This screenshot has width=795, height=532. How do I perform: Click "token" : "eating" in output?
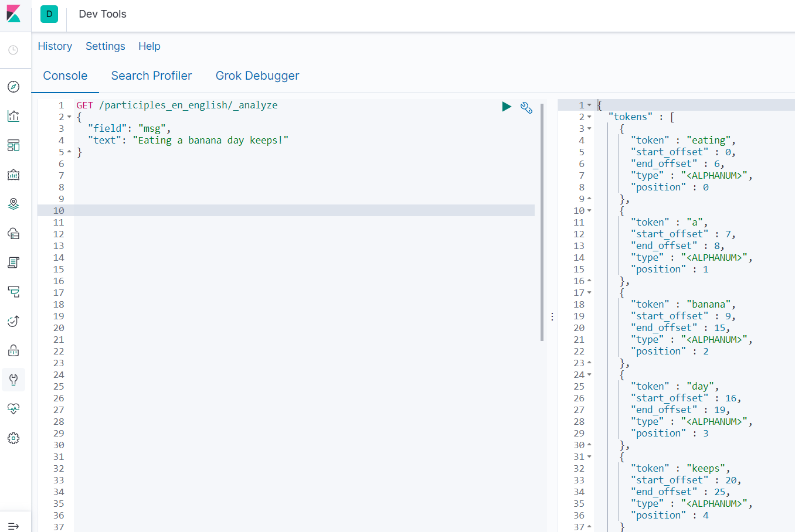click(683, 141)
